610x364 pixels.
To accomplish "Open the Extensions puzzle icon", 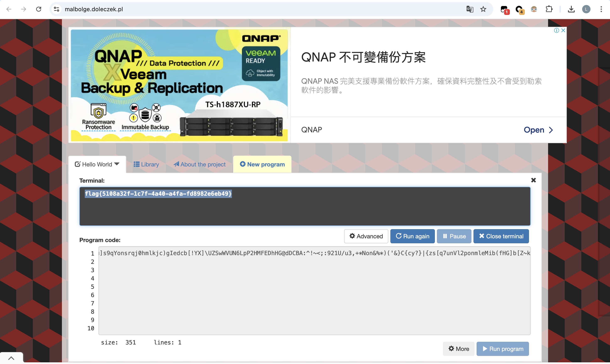I will coord(549,9).
